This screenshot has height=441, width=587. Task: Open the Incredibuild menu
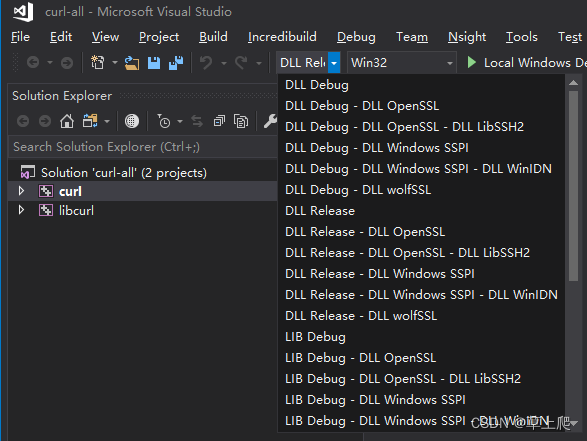tap(282, 37)
